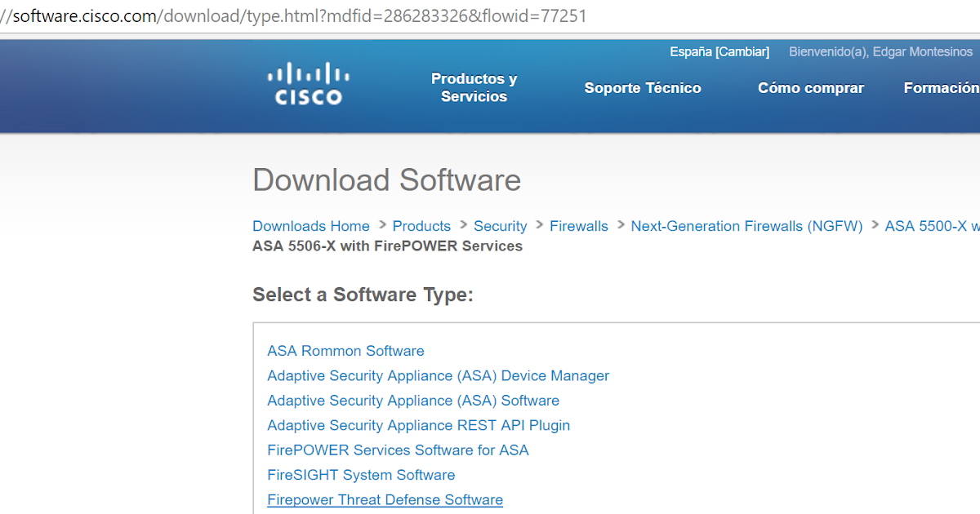Change region via España [Cambiar] link
Screen dimensions: 980x514
pyautogui.click(x=719, y=51)
